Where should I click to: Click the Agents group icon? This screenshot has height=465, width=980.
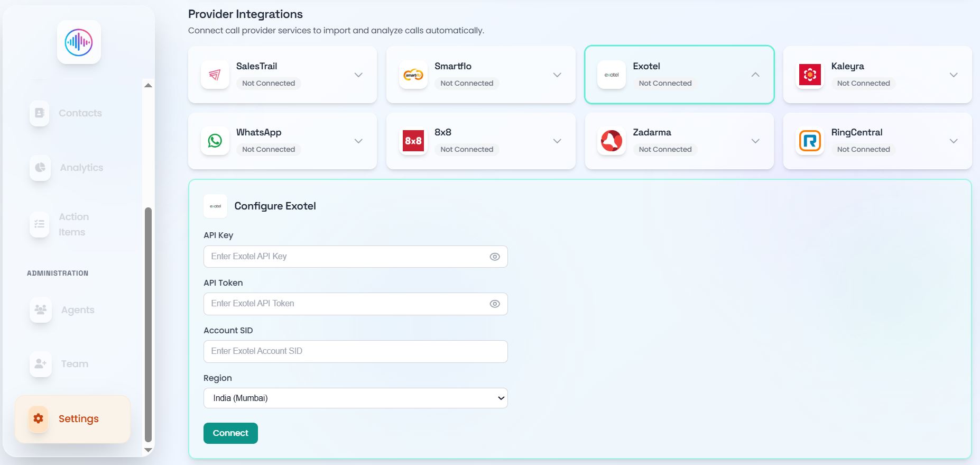coord(41,309)
